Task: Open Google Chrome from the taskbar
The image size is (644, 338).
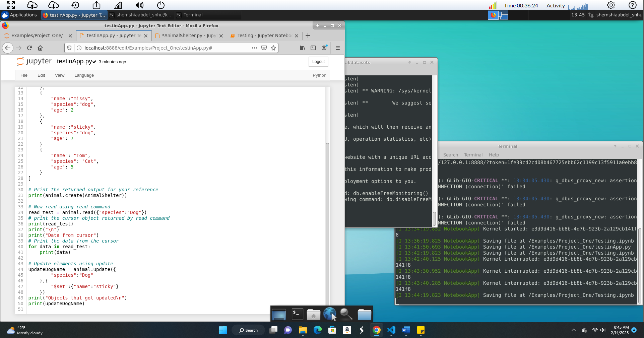Action: (x=377, y=330)
